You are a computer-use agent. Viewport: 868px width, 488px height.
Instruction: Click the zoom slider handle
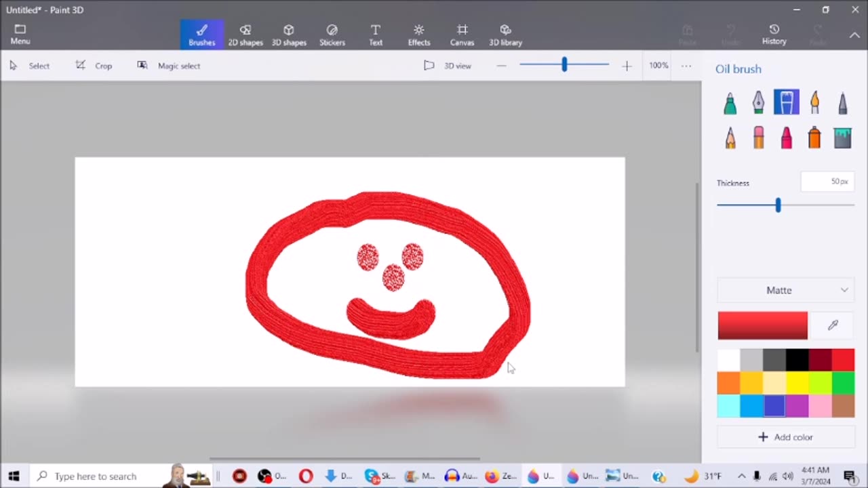pos(564,65)
